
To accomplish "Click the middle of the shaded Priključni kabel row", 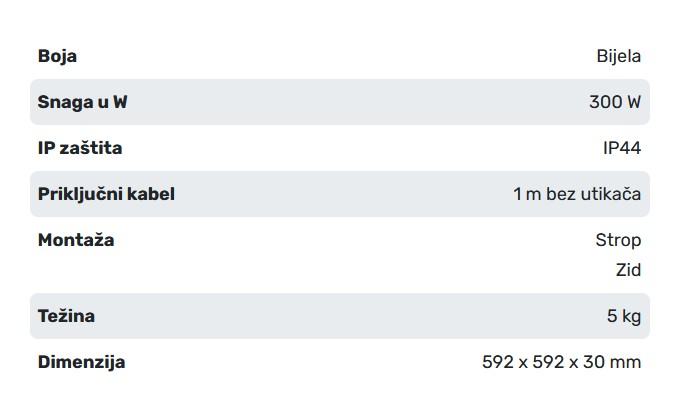I will click(x=340, y=194).
